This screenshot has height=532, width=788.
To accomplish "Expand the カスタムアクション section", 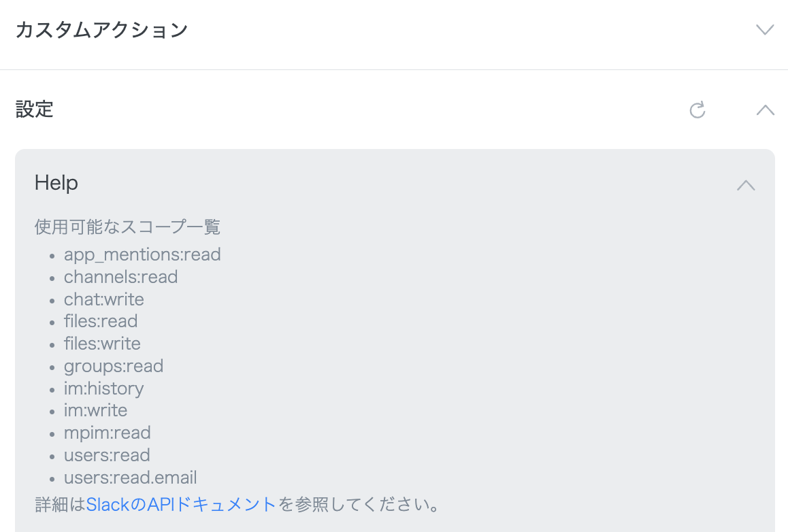I will tap(765, 30).
